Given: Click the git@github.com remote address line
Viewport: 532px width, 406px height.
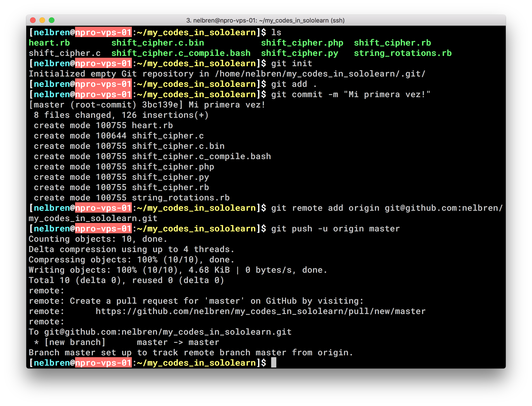Looking at the screenshot, I should (167, 332).
